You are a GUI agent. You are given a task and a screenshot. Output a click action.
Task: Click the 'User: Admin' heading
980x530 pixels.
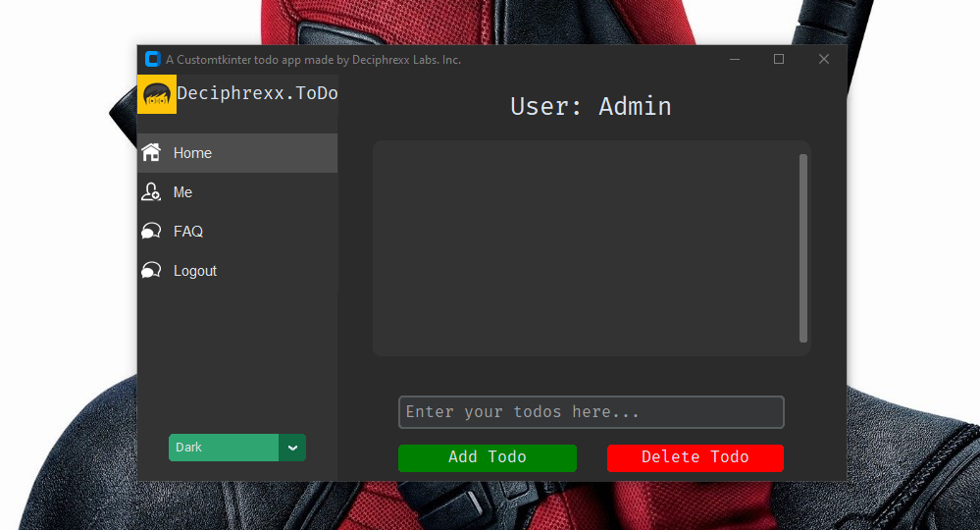[x=591, y=106]
